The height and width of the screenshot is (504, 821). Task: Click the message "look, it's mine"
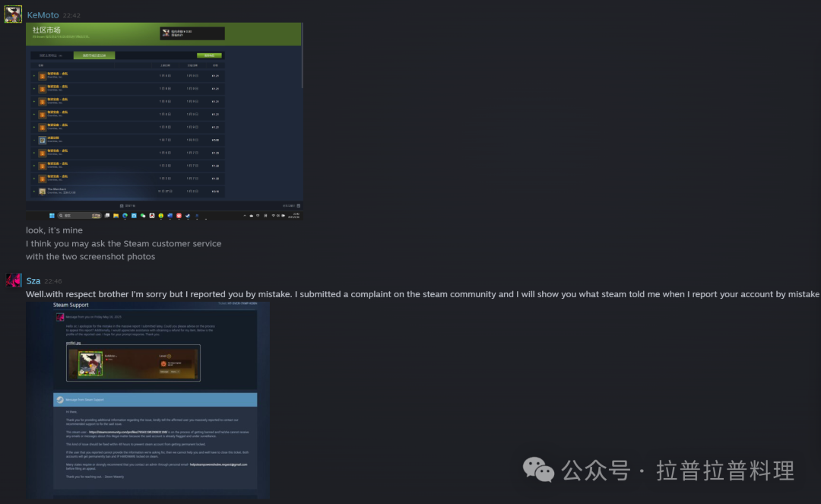pyautogui.click(x=55, y=230)
